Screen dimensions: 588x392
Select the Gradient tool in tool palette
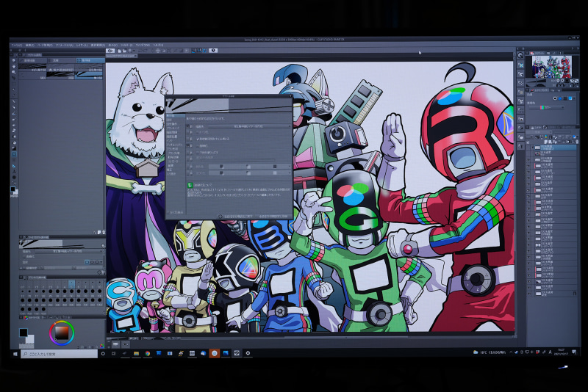pos(14,148)
